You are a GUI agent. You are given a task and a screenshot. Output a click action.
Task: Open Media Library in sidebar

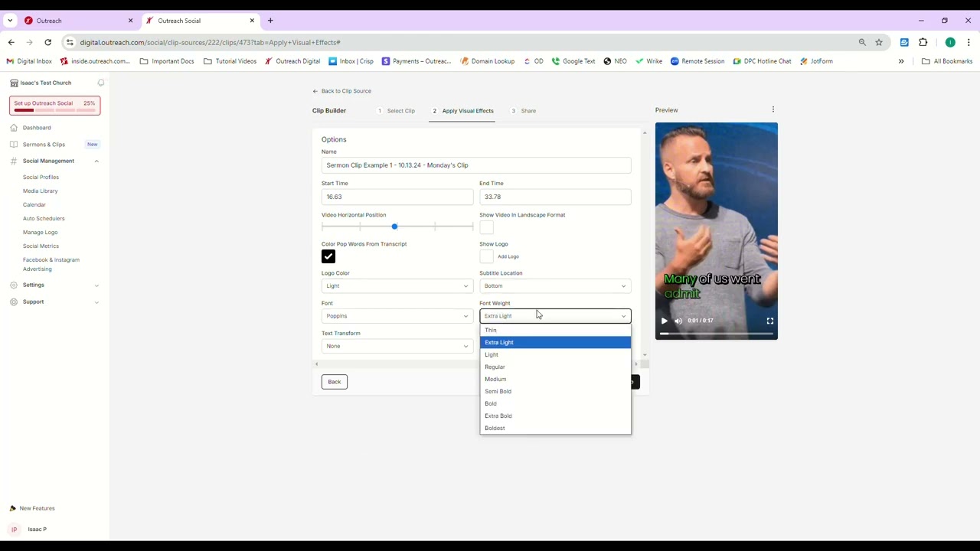[x=40, y=191]
